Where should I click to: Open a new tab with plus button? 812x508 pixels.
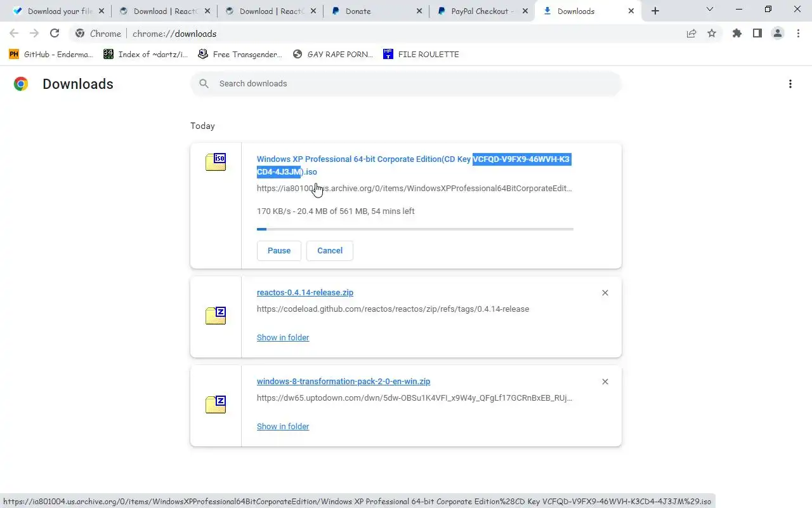(x=655, y=11)
